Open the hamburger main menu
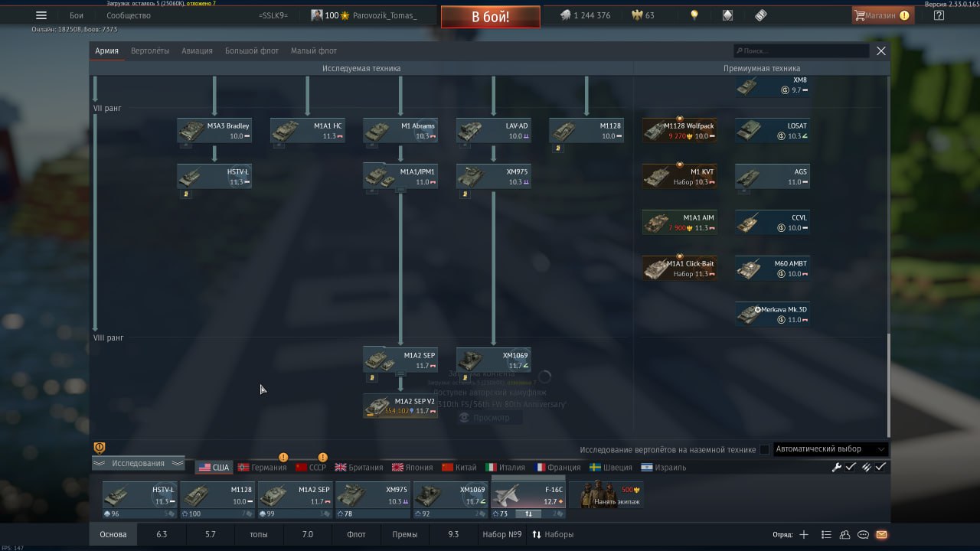 click(41, 15)
